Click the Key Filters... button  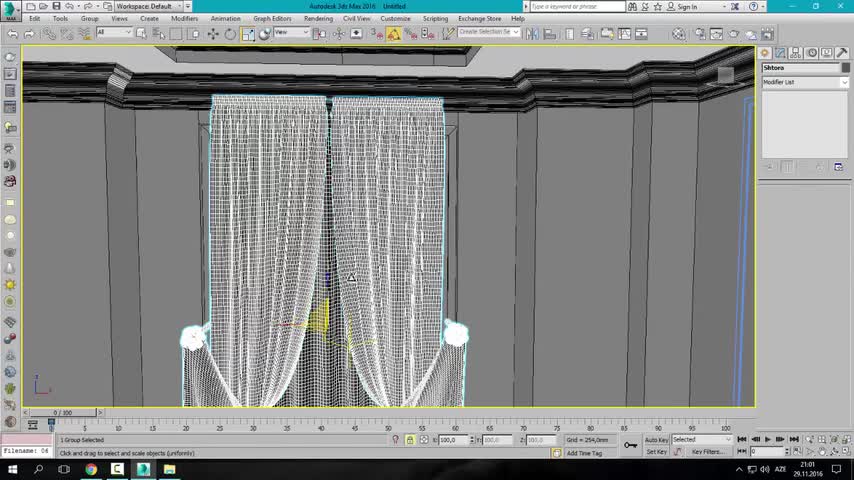coord(707,452)
